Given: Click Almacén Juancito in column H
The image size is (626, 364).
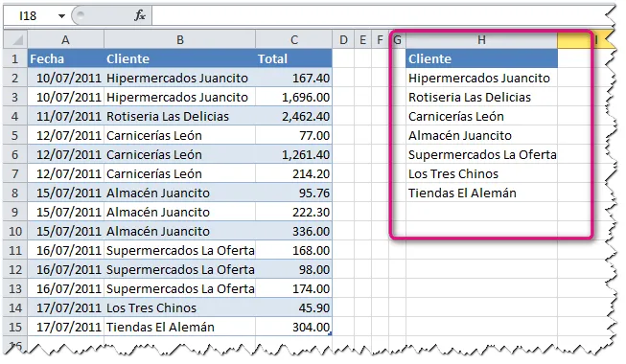Looking at the screenshot, I should coord(481,135).
